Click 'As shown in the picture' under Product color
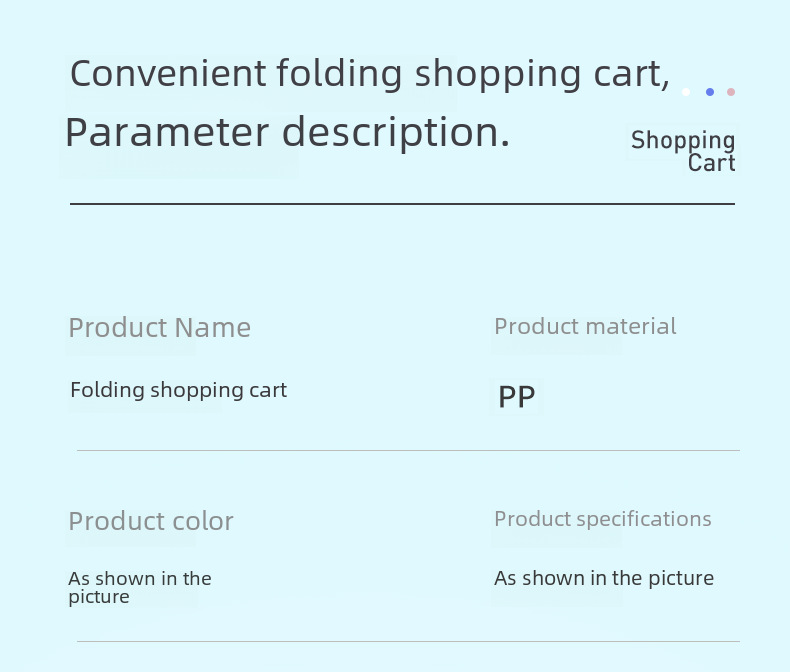The width and height of the screenshot is (790, 672). pos(140,587)
